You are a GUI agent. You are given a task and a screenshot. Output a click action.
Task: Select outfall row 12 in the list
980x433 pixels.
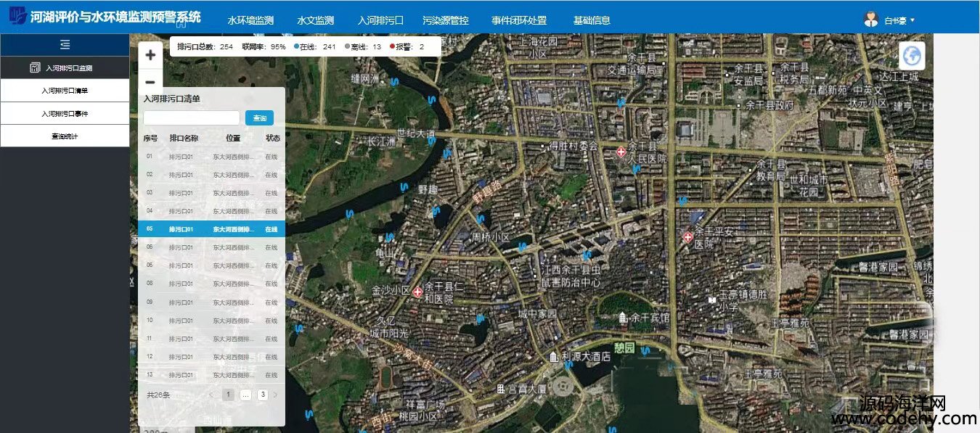[211, 356]
